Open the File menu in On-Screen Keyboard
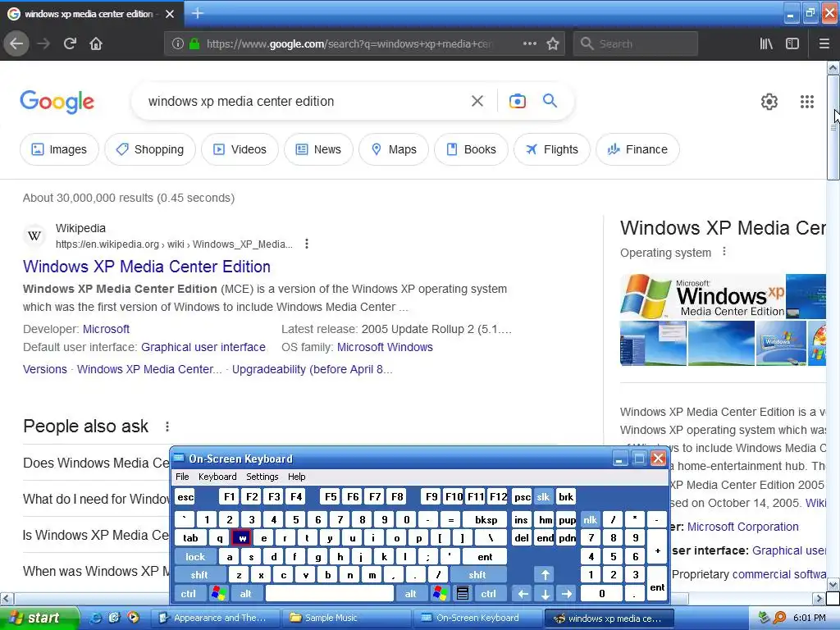The height and width of the screenshot is (630, 840). click(182, 477)
